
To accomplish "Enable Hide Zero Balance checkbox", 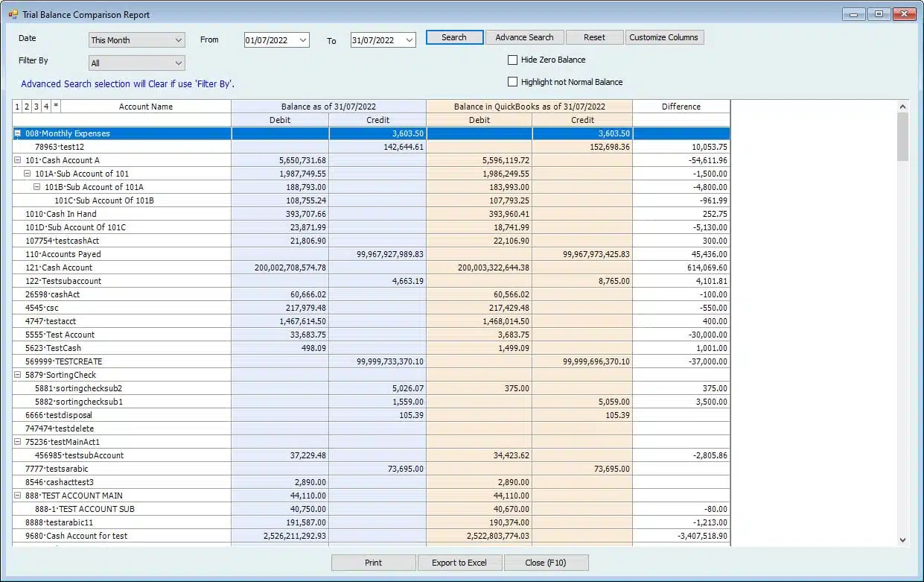I will [512, 60].
